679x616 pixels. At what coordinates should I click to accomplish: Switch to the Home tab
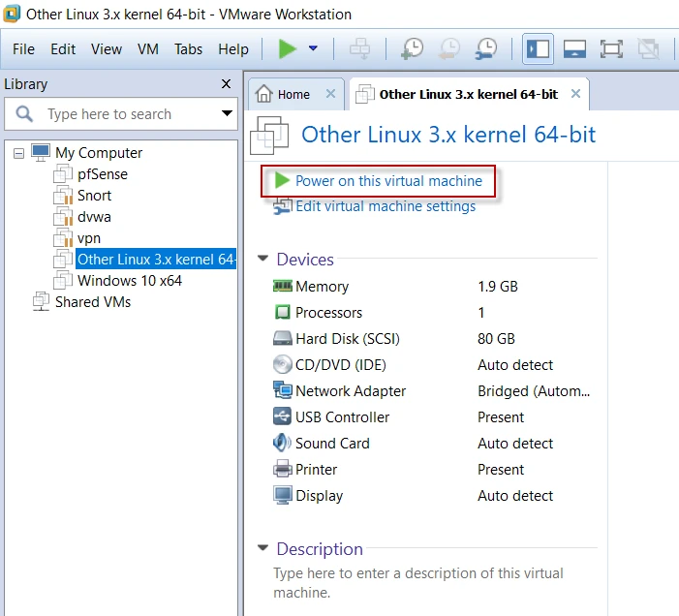click(x=293, y=94)
